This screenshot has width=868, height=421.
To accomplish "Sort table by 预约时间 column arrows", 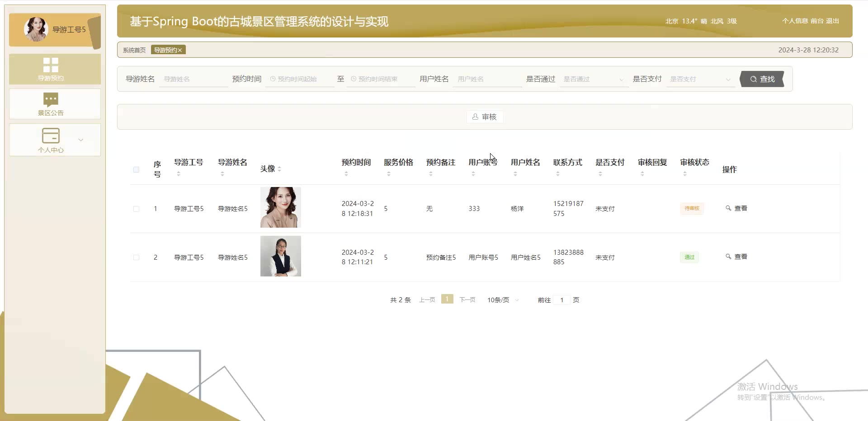I will [346, 173].
